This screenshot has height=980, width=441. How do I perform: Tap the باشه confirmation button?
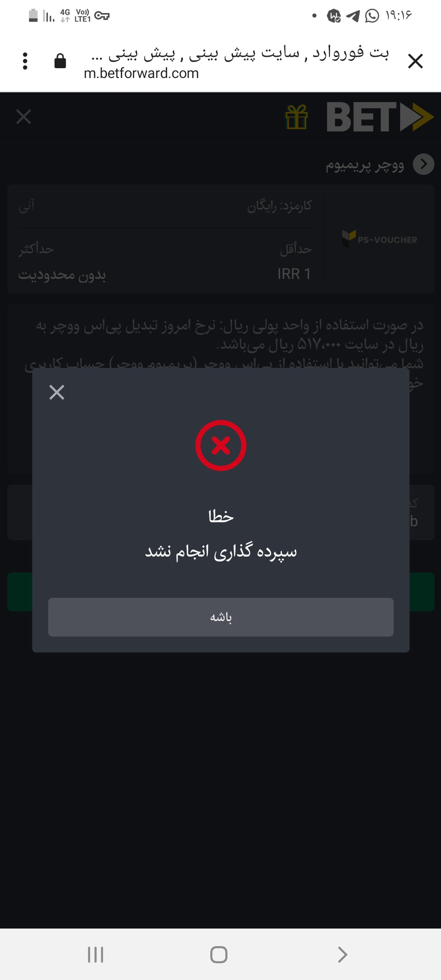click(220, 617)
